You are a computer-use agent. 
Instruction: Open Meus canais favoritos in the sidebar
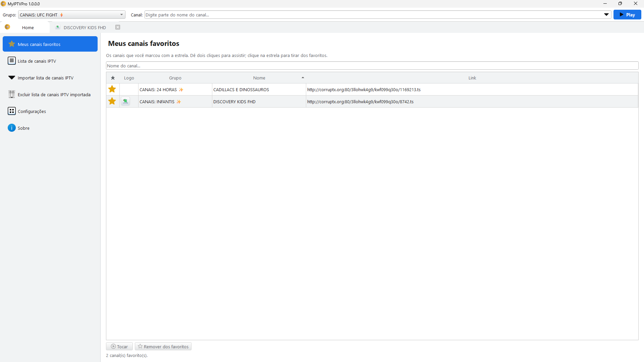[x=50, y=44]
